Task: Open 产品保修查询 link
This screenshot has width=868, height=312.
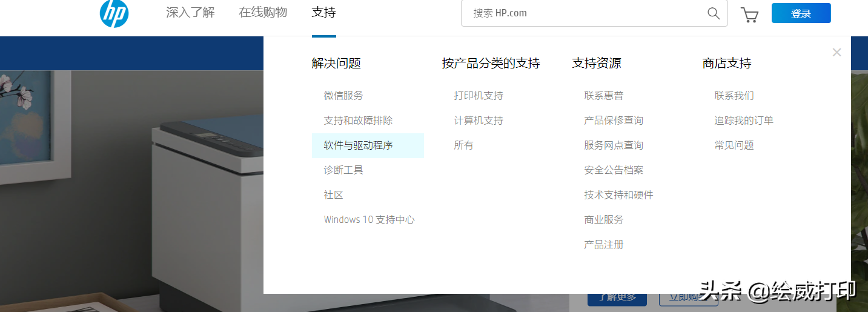Action: point(614,121)
